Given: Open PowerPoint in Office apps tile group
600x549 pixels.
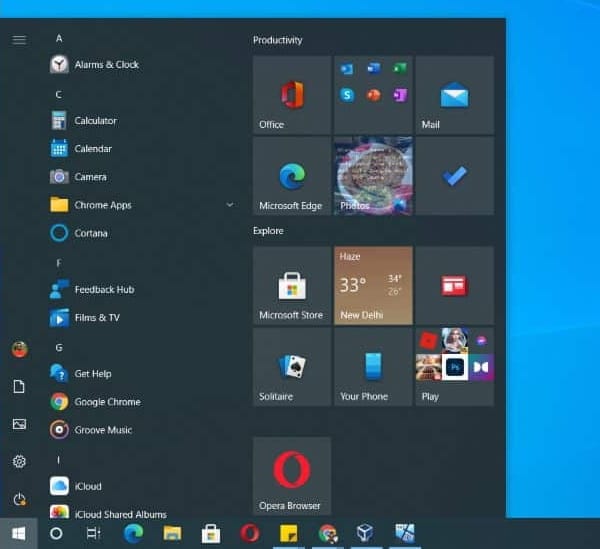Looking at the screenshot, I should click(373, 95).
